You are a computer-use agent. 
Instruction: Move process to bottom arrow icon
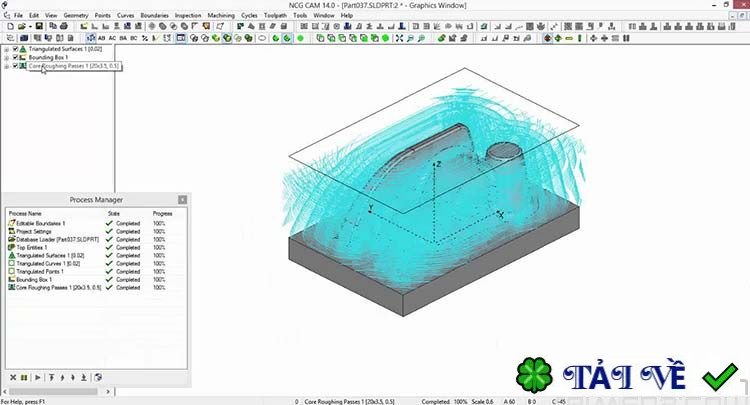[84, 377]
